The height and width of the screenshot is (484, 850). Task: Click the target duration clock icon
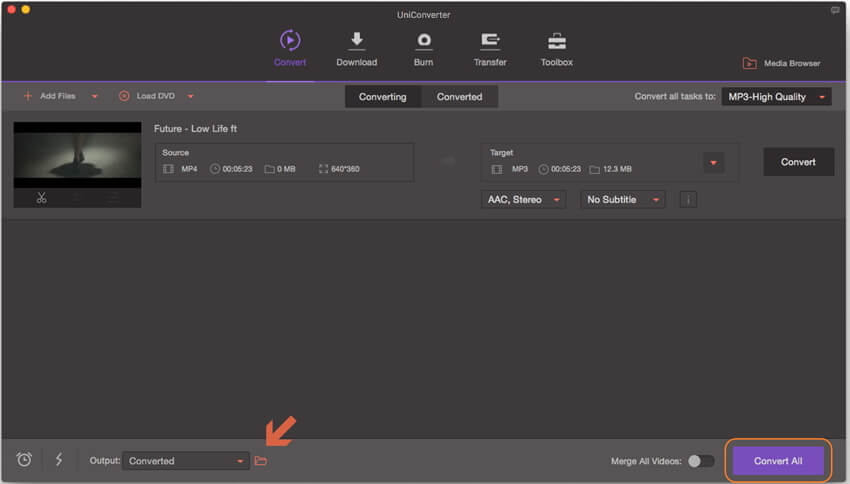point(543,169)
